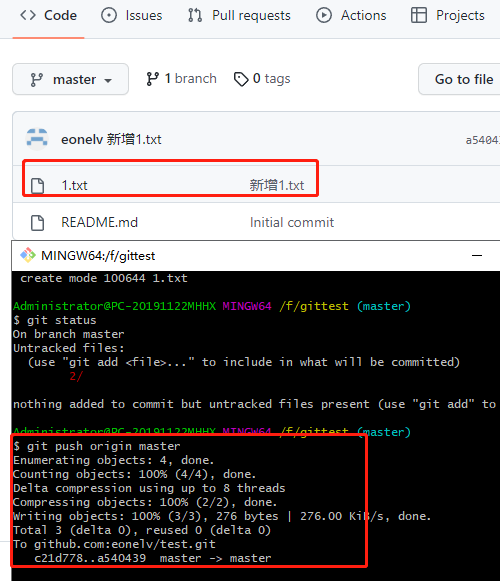The width and height of the screenshot is (500, 581).
Task: Switch to the Issues tab
Action: [132, 16]
